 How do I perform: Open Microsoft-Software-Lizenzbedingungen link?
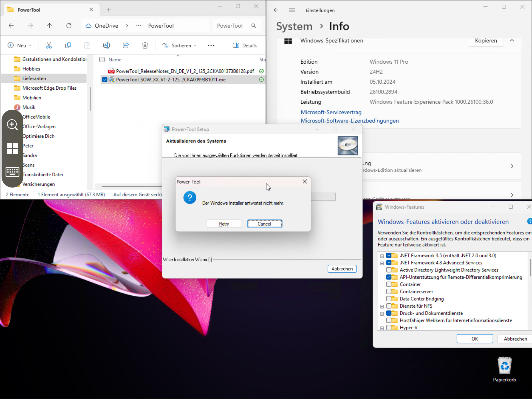pyautogui.click(x=350, y=121)
